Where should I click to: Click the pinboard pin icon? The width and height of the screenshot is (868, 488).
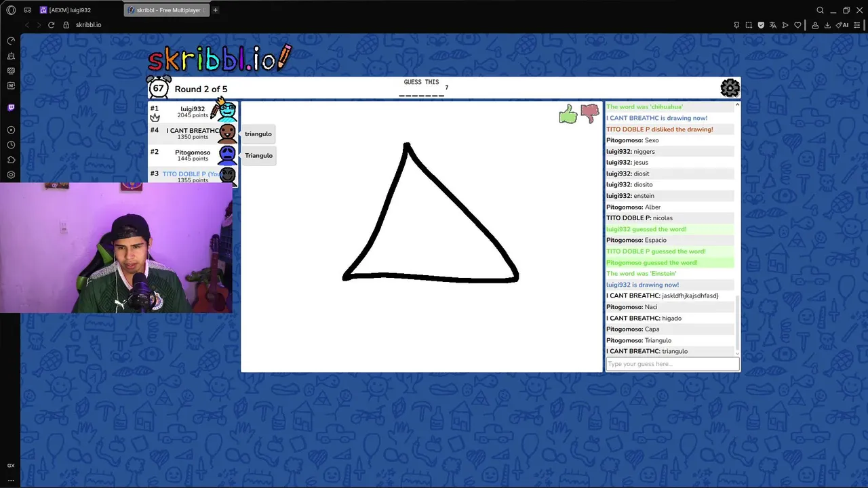[736, 25]
